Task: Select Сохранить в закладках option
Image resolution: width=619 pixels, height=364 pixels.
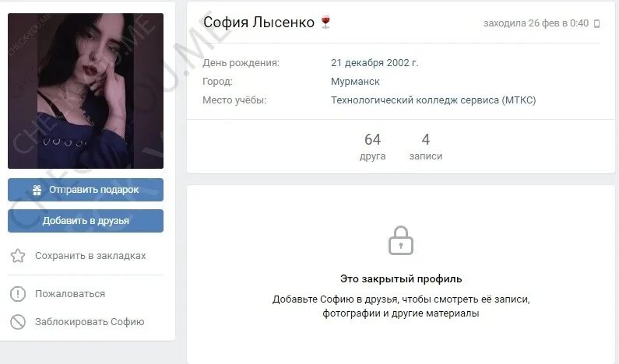Action: coord(78,256)
